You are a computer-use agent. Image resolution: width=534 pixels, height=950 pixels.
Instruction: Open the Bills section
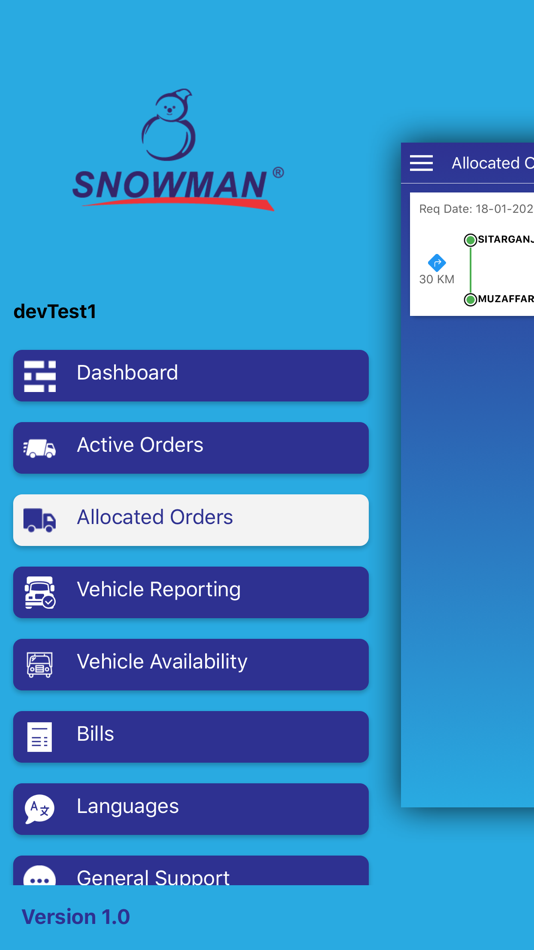click(191, 737)
